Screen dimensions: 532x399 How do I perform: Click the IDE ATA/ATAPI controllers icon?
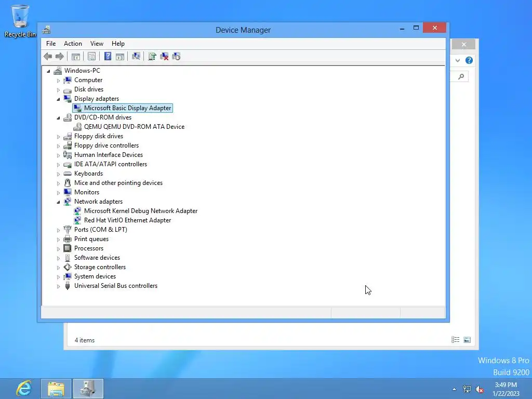(x=68, y=164)
